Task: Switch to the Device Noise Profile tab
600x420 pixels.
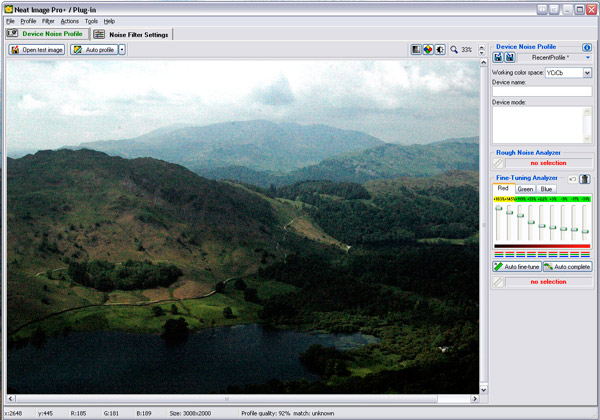Action: (47, 34)
